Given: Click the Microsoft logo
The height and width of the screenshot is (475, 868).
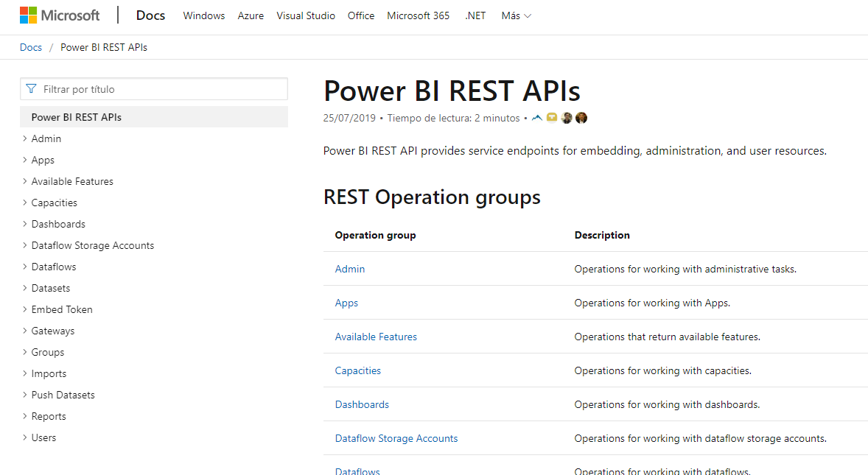Looking at the screenshot, I should 59,15.
